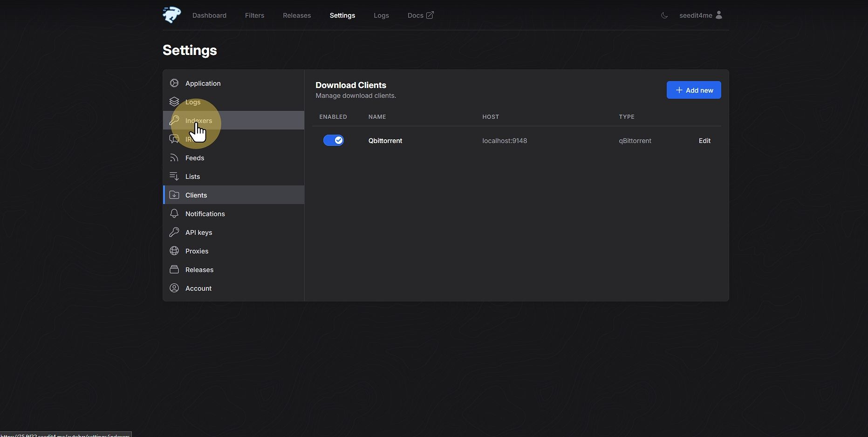The width and height of the screenshot is (868, 437).
Task: Open the Logs settings section in sidebar
Action: tap(233, 102)
